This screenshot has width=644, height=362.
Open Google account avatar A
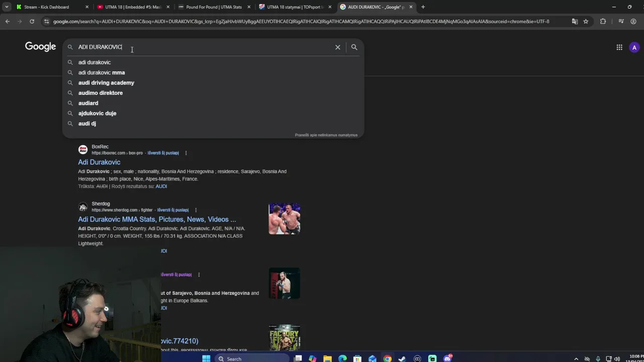pyautogui.click(x=634, y=47)
